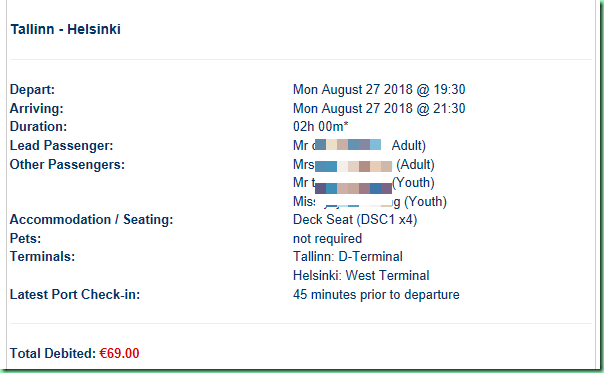Click the Miss (Youth) passenger entry
Screen dimensions: 604x373
pos(370,202)
